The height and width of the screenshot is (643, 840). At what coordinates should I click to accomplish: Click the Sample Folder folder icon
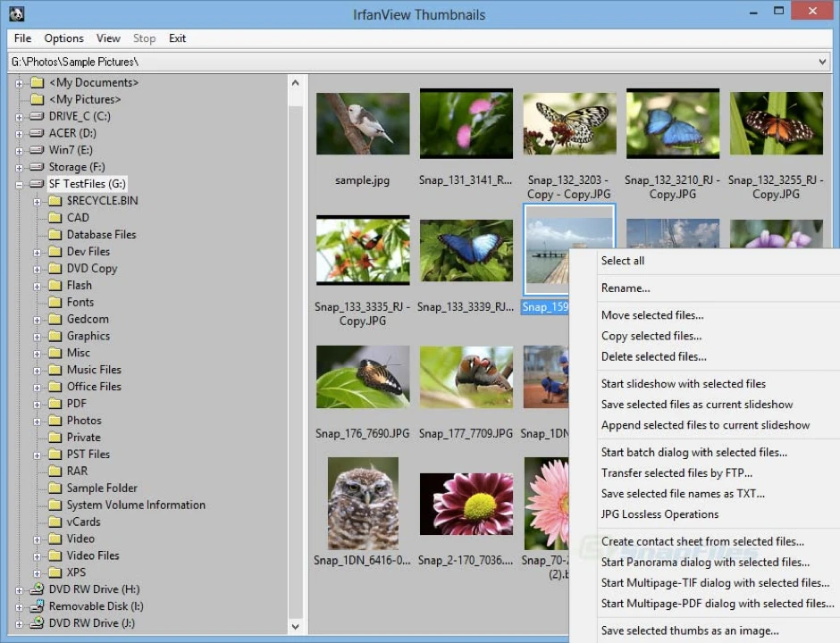pyautogui.click(x=55, y=489)
